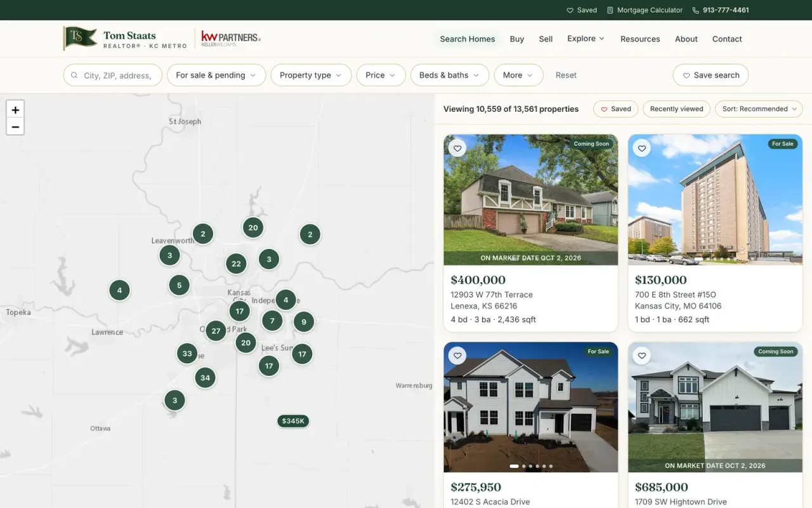The width and height of the screenshot is (812, 508).
Task: Favorite the $275,950 S Acacia Drive listing
Action: click(x=457, y=356)
